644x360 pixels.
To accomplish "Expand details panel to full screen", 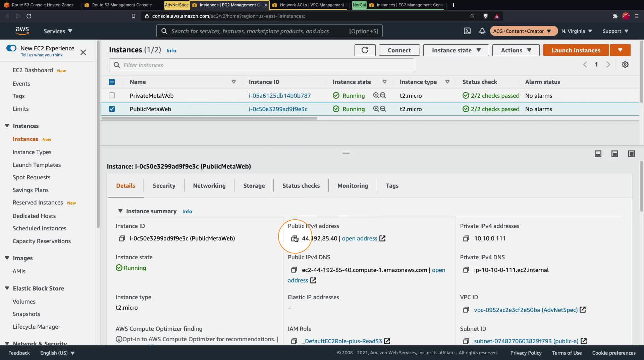I will pyautogui.click(x=632, y=154).
